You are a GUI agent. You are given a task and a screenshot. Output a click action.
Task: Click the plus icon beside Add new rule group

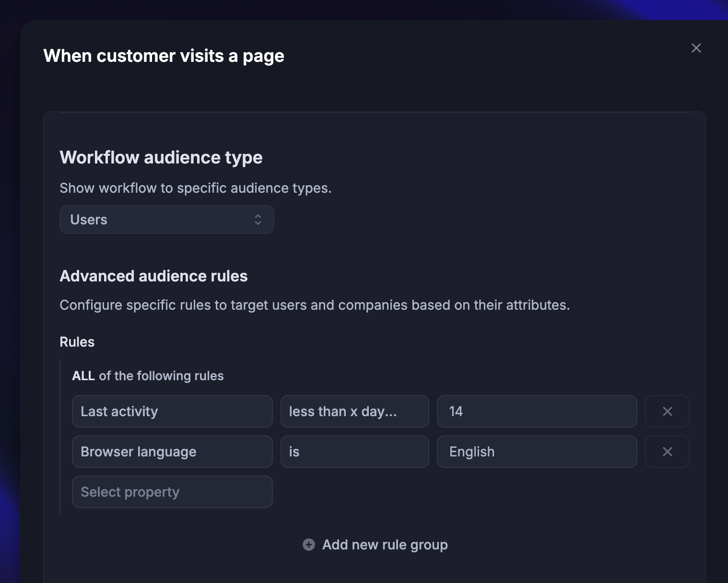[309, 545]
